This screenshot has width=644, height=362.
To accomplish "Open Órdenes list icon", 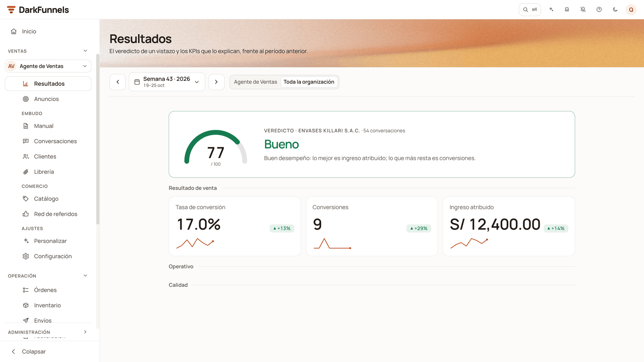I will tap(26, 290).
